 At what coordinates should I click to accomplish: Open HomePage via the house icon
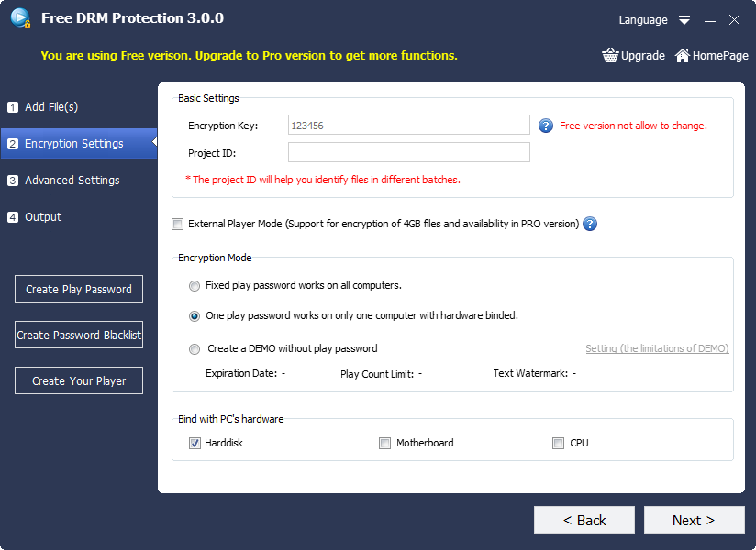pos(683,55)
